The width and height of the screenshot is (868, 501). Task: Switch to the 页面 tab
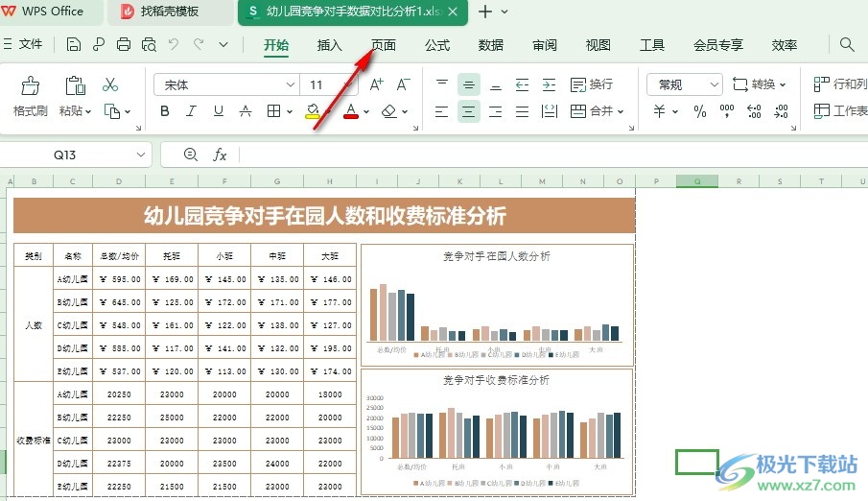click(x=383, y=45)
